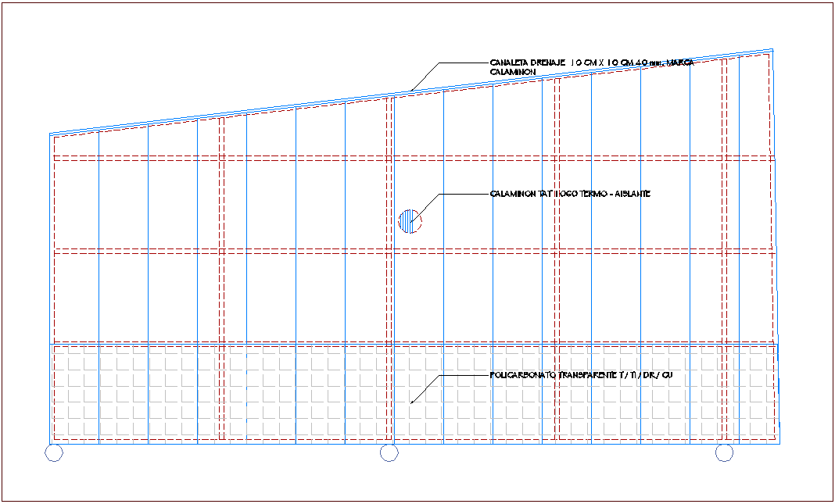This screenshot has width=835, height=504.
Task: Click the arrowhead of the Policarbonato leader
Action: [x=412, y=402]
